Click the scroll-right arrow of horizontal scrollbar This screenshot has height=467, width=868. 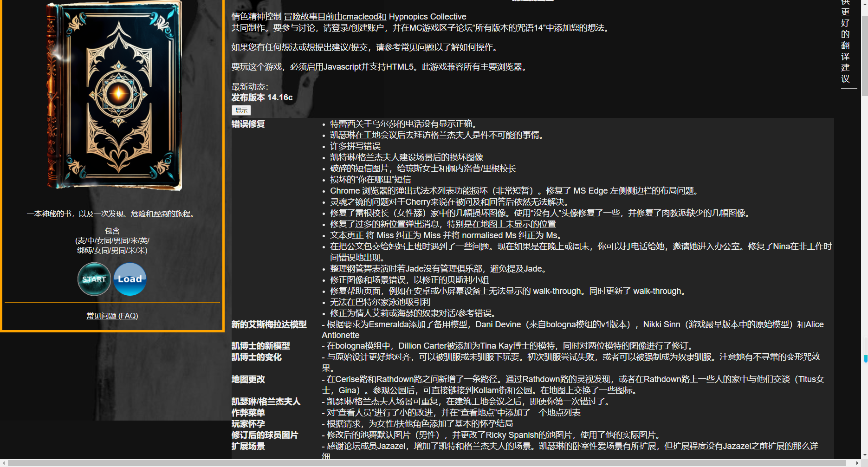[x=857, y=463]
